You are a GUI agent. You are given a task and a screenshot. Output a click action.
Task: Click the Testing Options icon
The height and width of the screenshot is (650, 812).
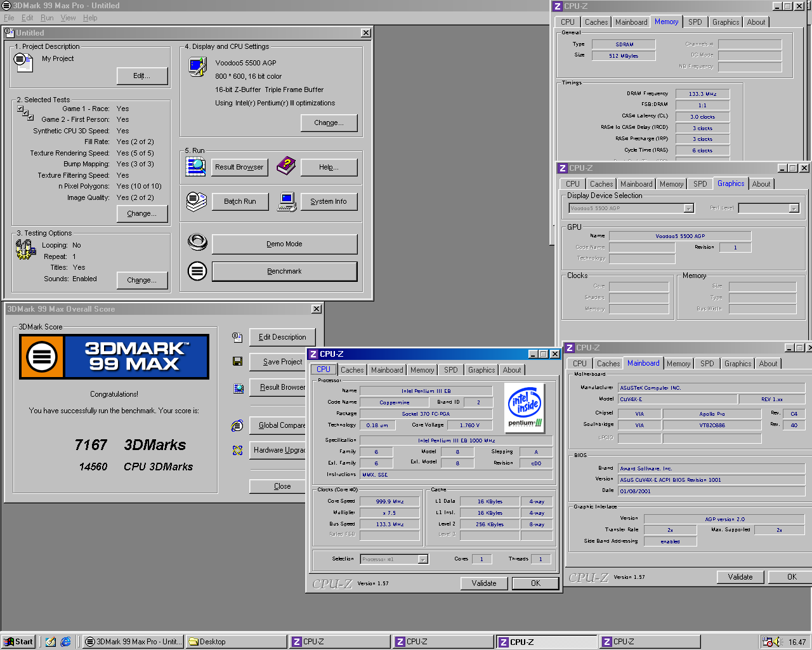pyautogui.click(x=25, y=249)
